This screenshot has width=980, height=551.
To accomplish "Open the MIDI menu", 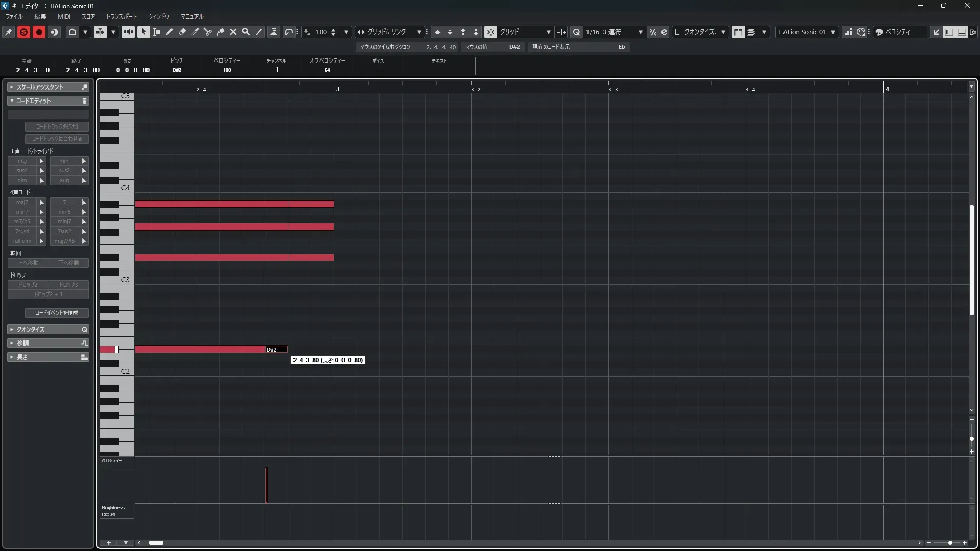I will coord(64,16).
